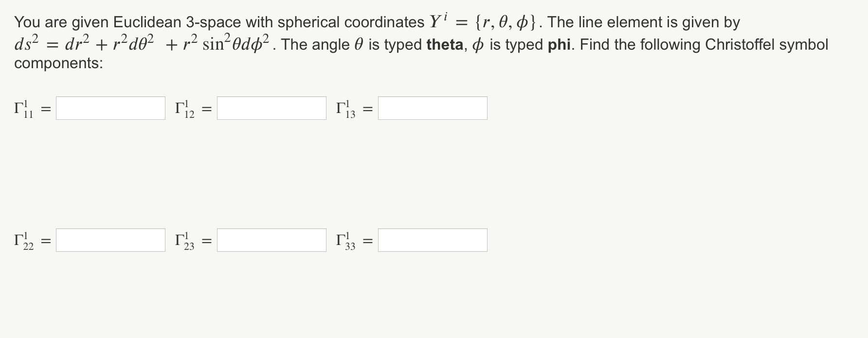Click the input field for Γ¹₂₂

coord(110,240)
